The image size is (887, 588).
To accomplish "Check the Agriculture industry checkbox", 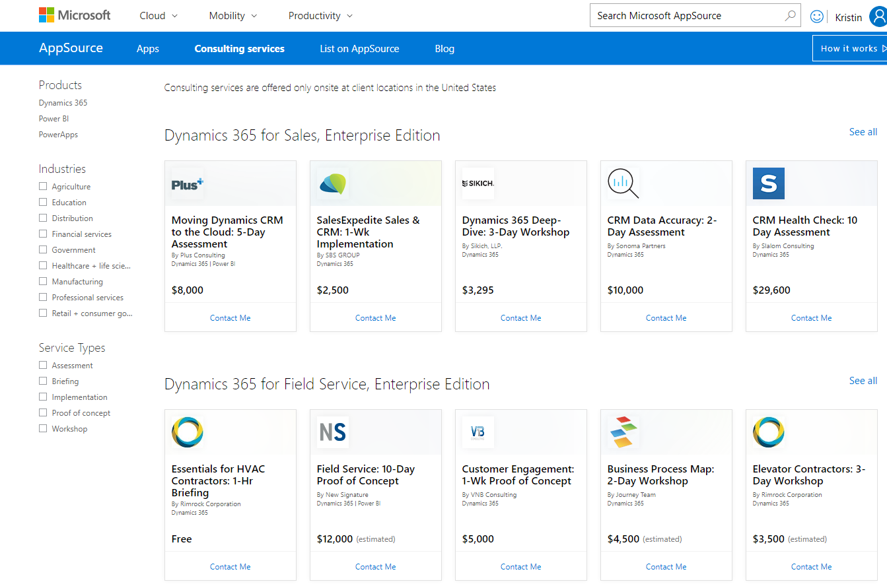I will coord(43,187).
